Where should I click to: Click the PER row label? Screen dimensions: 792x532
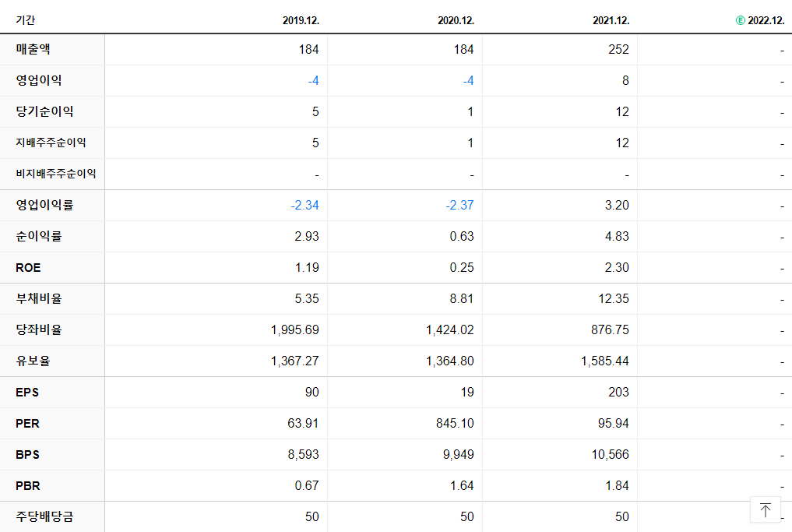click(x=27, y=424)
